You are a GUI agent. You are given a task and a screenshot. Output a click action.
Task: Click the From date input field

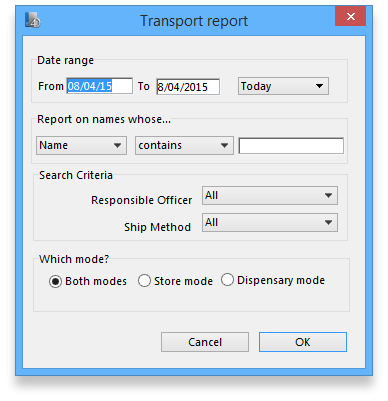click(99, 86)
